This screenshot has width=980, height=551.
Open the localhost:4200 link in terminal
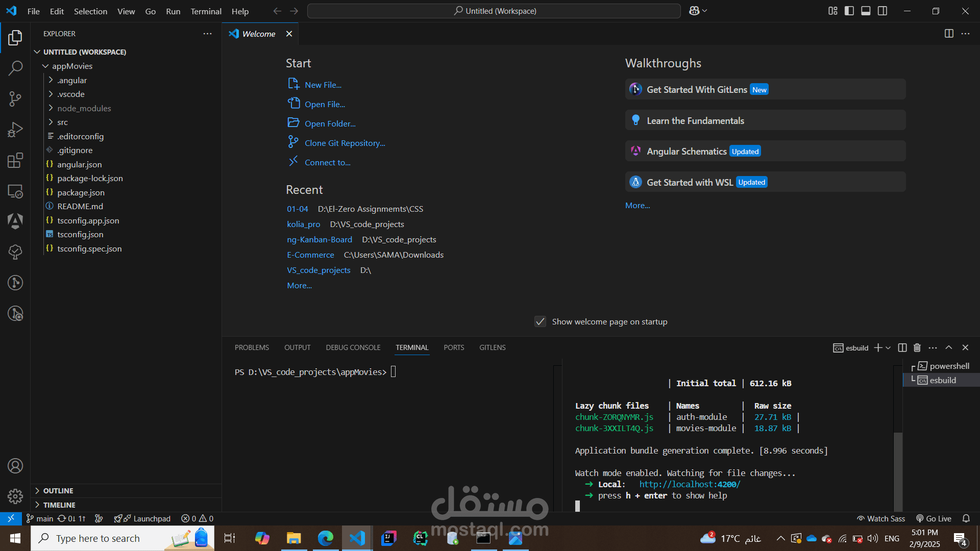689,484
